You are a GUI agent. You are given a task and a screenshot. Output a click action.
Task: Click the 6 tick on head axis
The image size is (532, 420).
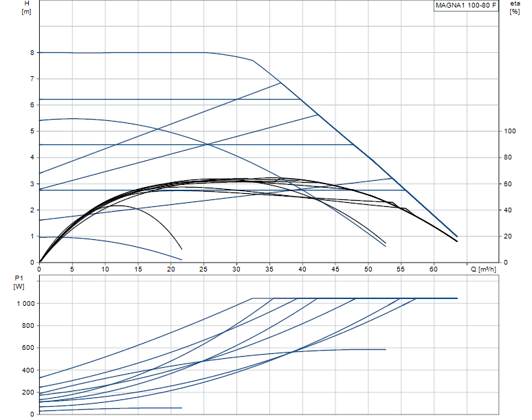point(32,105)
